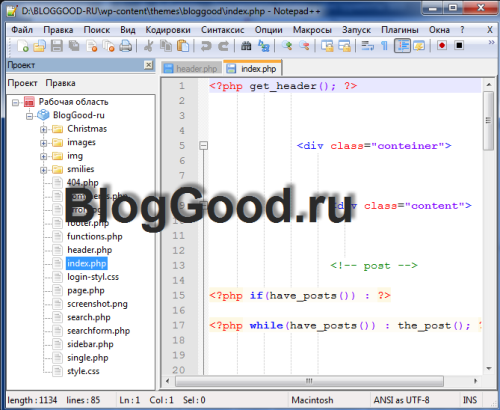Click vertical scrollbar thumb in editor

(x=488, y=121)
